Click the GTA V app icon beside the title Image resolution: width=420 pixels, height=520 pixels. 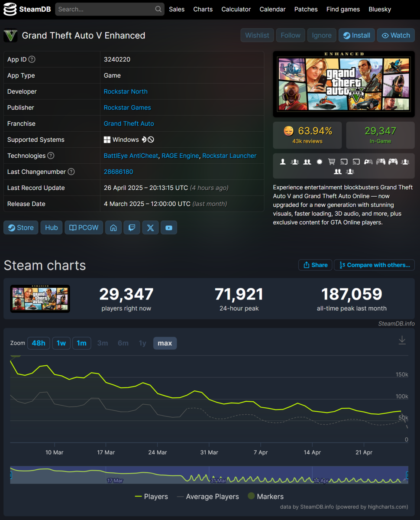point(10,36)
